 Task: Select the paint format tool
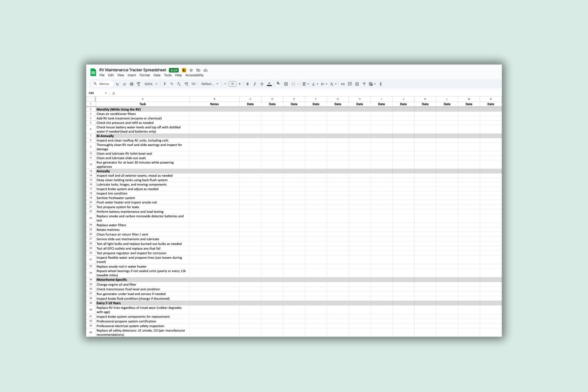point(139,84)
